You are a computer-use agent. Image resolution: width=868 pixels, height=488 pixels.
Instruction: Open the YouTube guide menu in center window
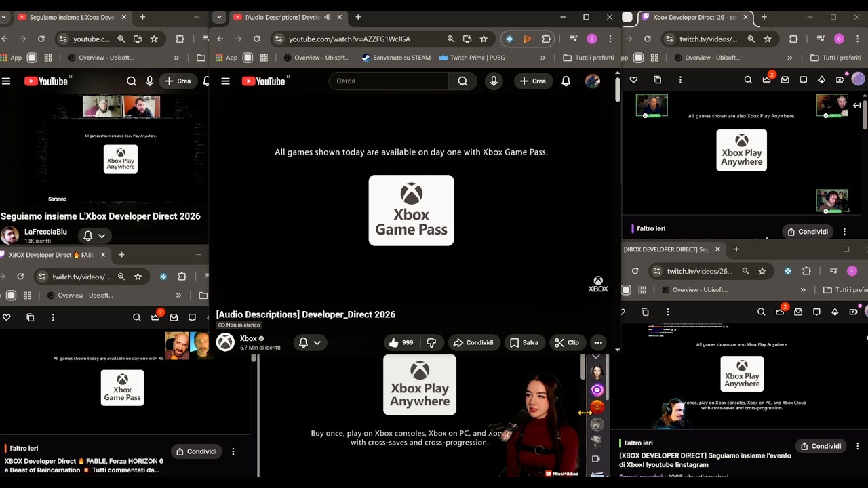coord(226,81)
